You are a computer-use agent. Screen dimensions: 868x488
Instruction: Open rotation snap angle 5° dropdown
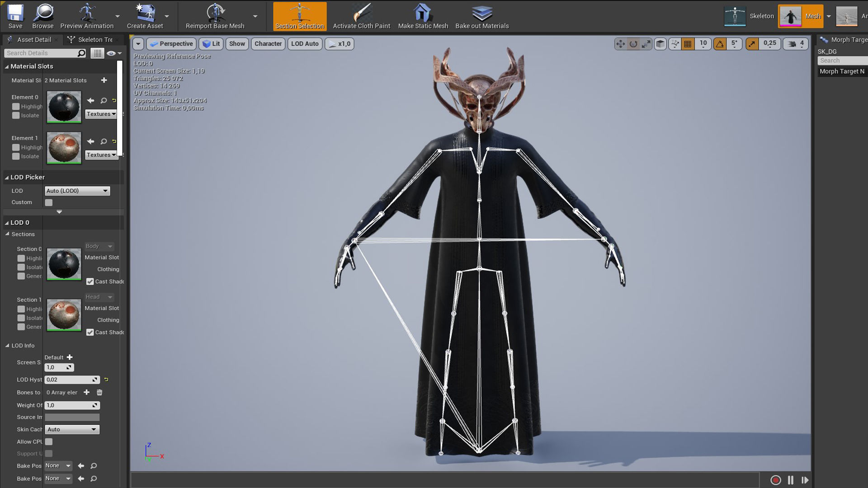(x=734, y=43)
